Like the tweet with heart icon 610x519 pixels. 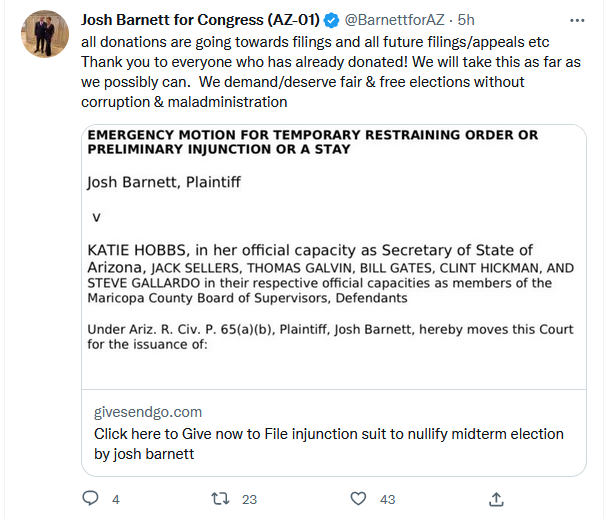(x=359, y=497)
